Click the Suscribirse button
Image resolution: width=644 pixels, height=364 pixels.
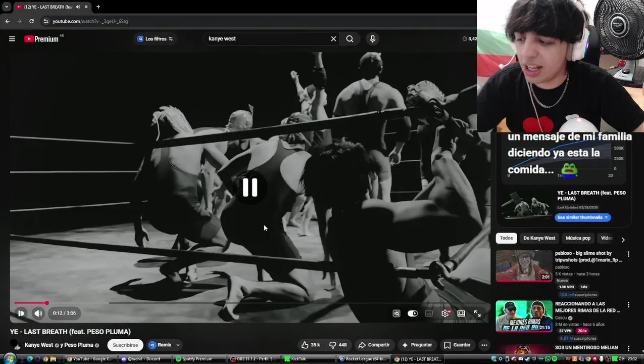(x=125, y=345)
